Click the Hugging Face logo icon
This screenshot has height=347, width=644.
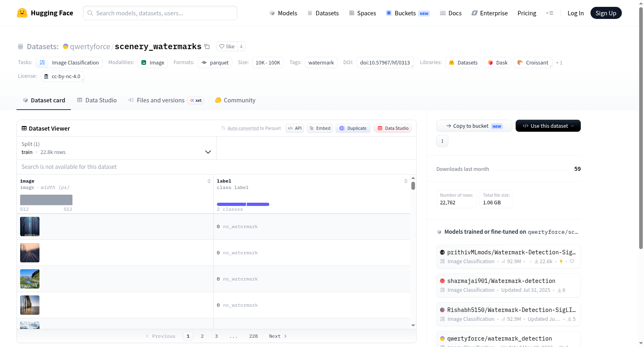coord(22,13)
